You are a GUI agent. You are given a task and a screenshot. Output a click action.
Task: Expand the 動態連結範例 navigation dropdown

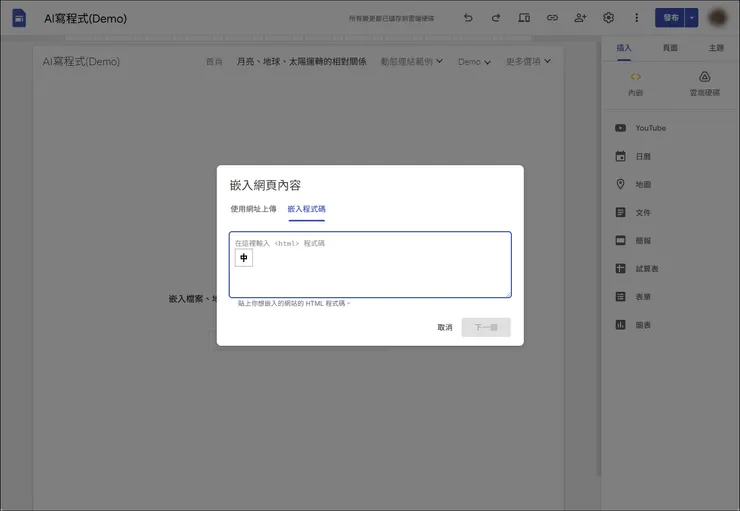(x=412, y=61)
